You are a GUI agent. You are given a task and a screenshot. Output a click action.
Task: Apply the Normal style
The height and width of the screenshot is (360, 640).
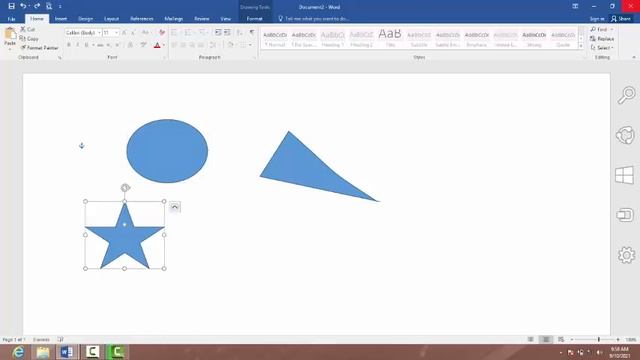tap(275, 39)
